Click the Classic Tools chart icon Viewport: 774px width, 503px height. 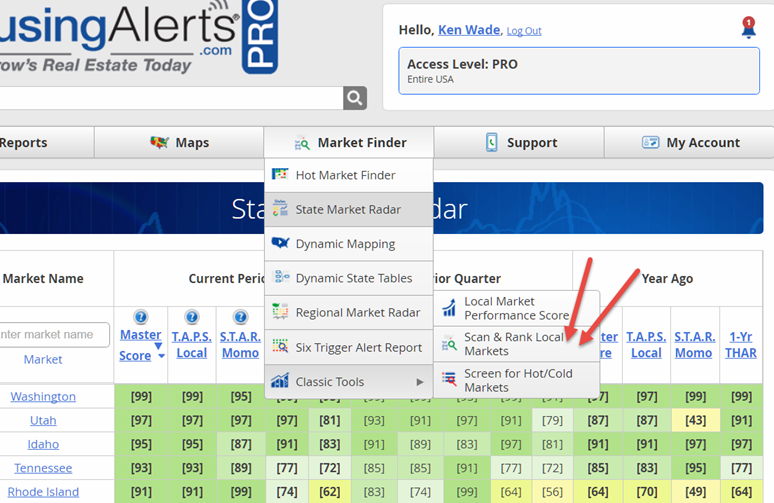[x=280, y=380]
